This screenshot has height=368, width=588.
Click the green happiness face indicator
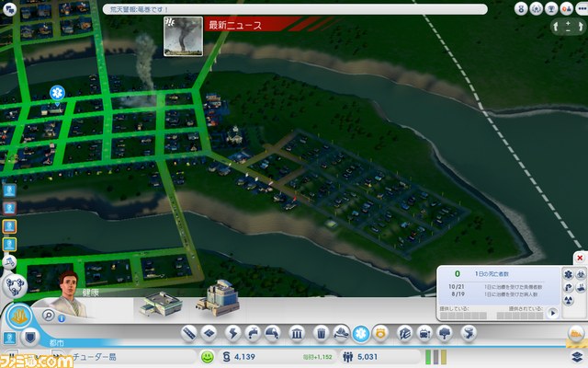208,356
